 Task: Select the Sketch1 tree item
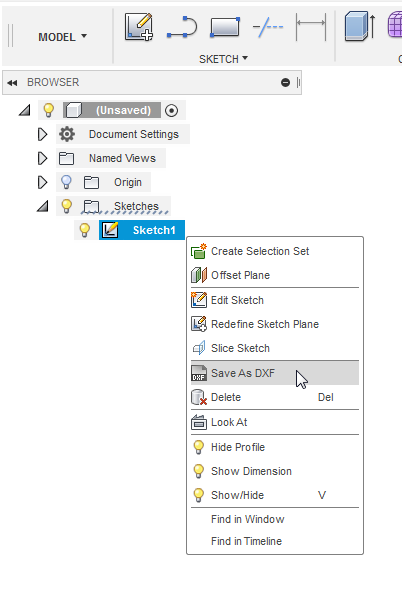pos(142,230)
